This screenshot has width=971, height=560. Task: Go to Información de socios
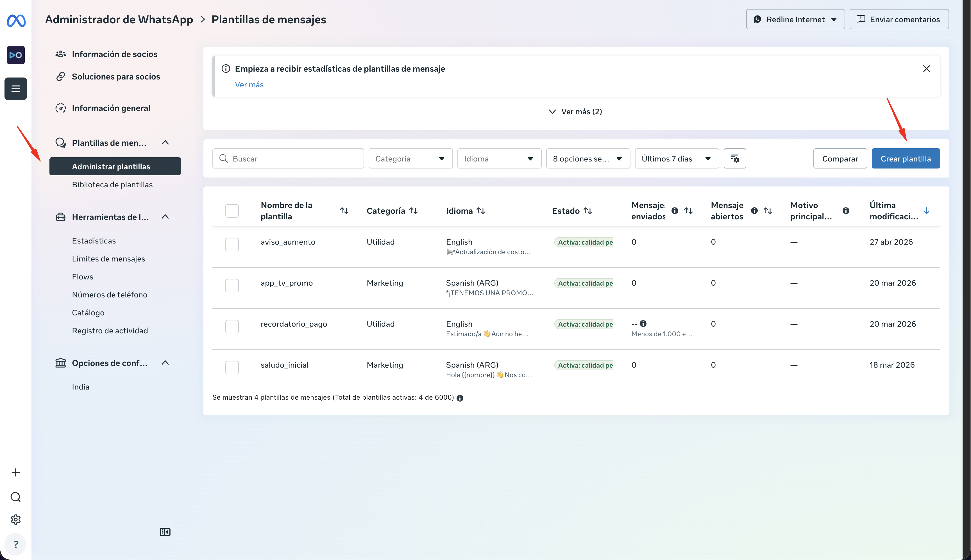tap(114, 54)
